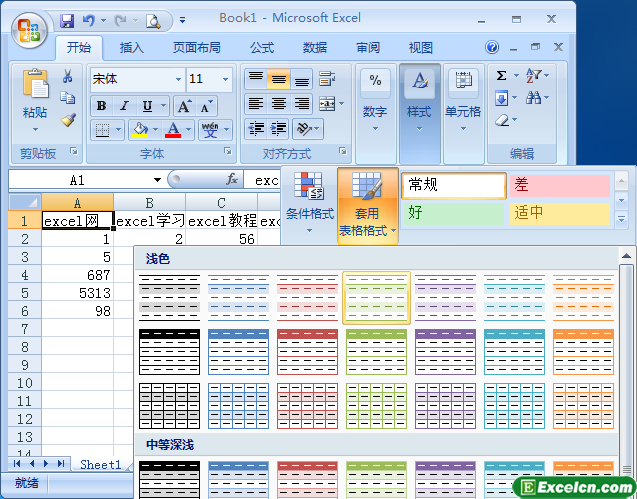Open the font size dropdown 11

[225, 79]
